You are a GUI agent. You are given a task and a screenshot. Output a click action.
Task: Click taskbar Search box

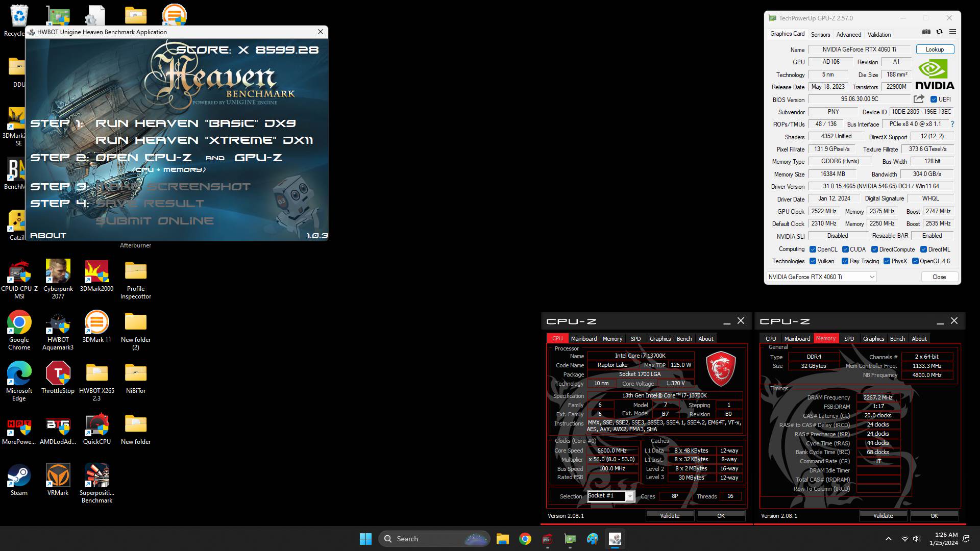434,539
